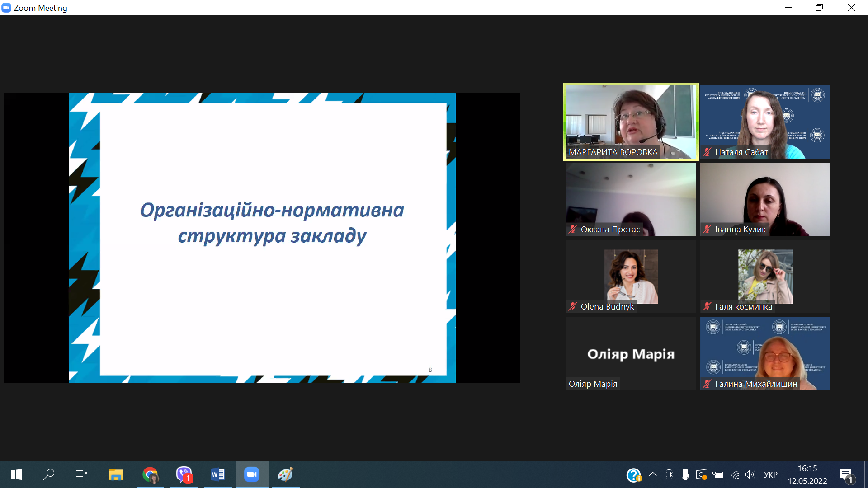Image resolution: width=868 pixels, height=488 pixels.
Task: Open the Paint app in taskbar
Action: pos(285,474)
